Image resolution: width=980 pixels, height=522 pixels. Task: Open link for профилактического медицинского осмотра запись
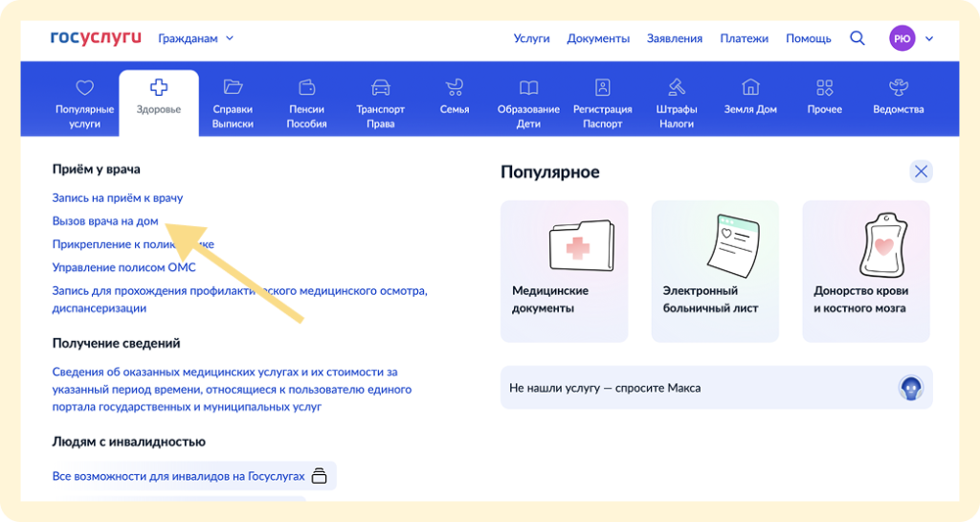point(240,300)
